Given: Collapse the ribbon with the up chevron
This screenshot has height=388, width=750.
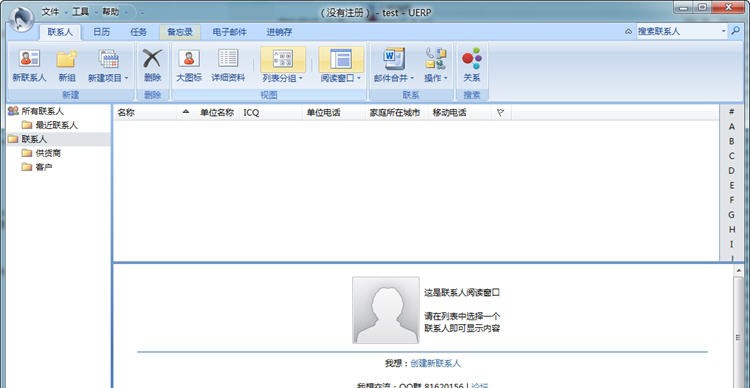Looking at the screenshot, I should tap(628, 32).
